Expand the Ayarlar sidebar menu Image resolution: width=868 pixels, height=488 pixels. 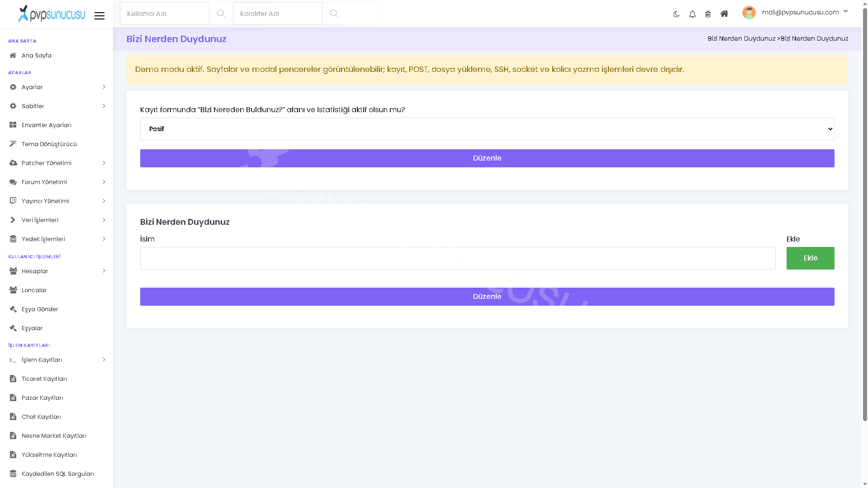point(57,87)
